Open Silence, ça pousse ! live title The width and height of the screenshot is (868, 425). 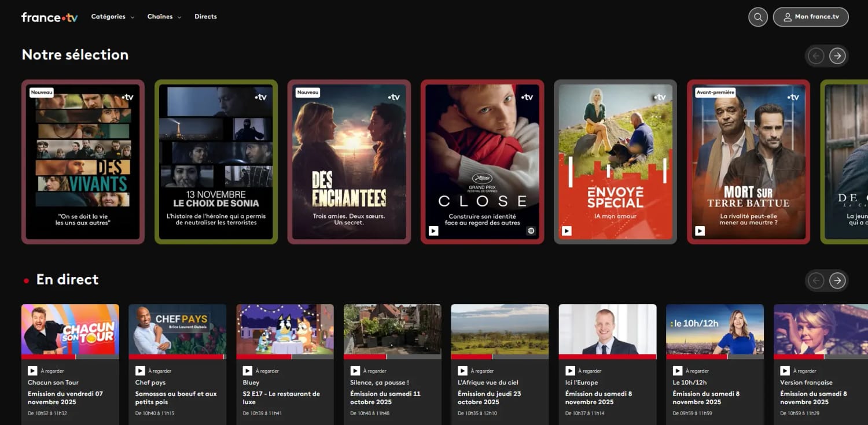pos(380,382)
